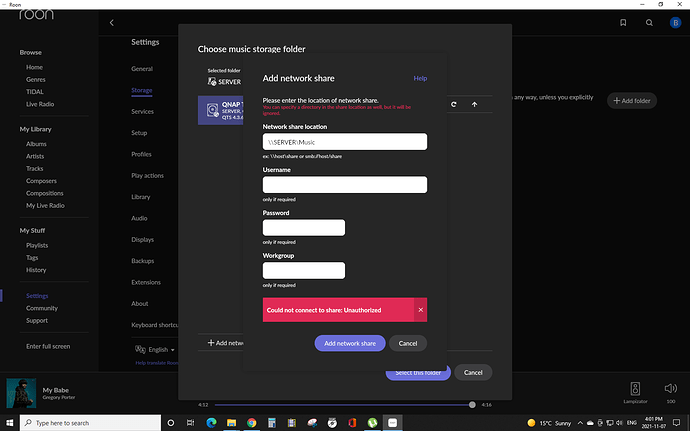
Task: Open the Lampizator audio zone icon
Action: [x=635, y=389]
